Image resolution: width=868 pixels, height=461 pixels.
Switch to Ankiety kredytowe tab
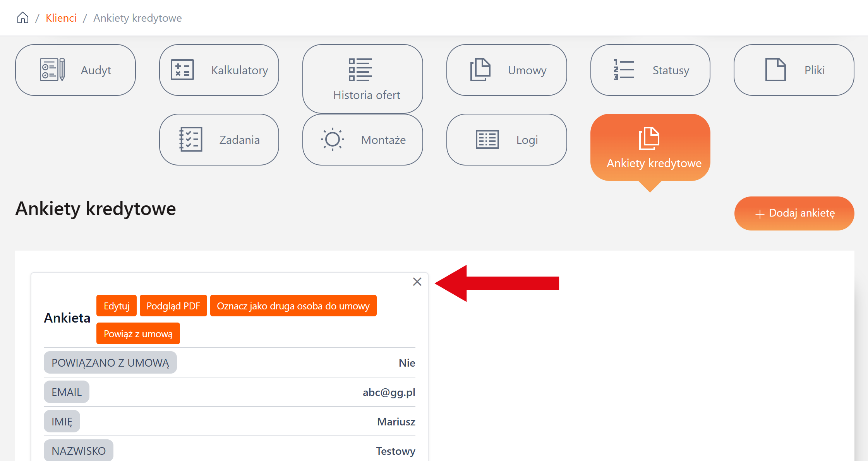click(650, 147)
